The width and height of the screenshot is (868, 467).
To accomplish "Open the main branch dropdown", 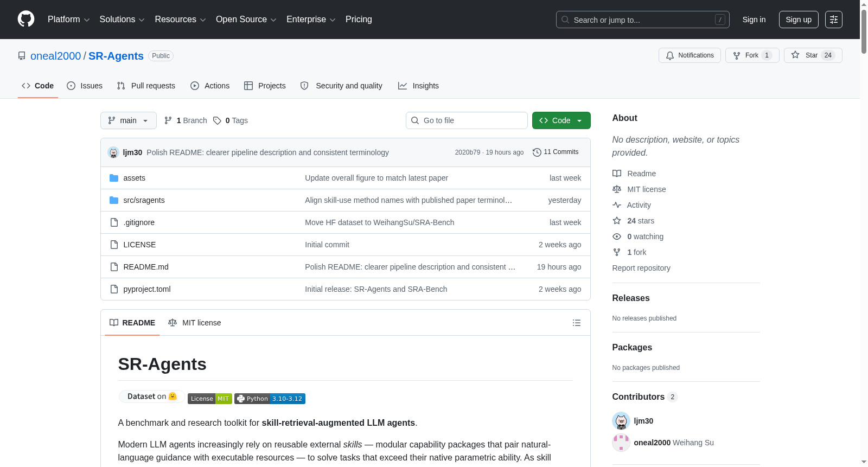I will 129,120.
